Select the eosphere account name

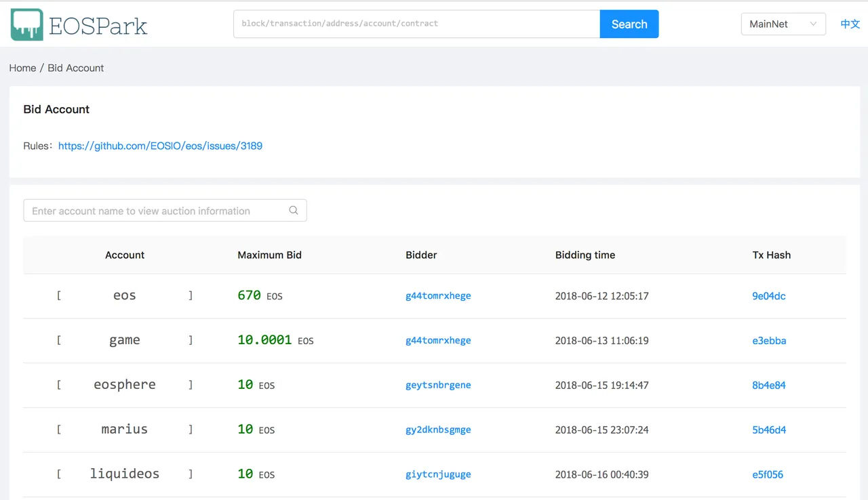click(125, 385)
